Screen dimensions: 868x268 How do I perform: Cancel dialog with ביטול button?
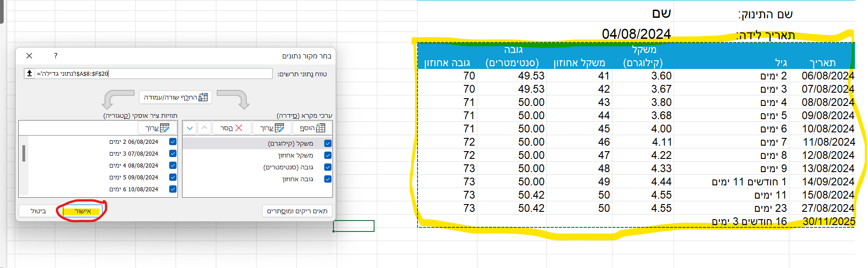(38, 211)
